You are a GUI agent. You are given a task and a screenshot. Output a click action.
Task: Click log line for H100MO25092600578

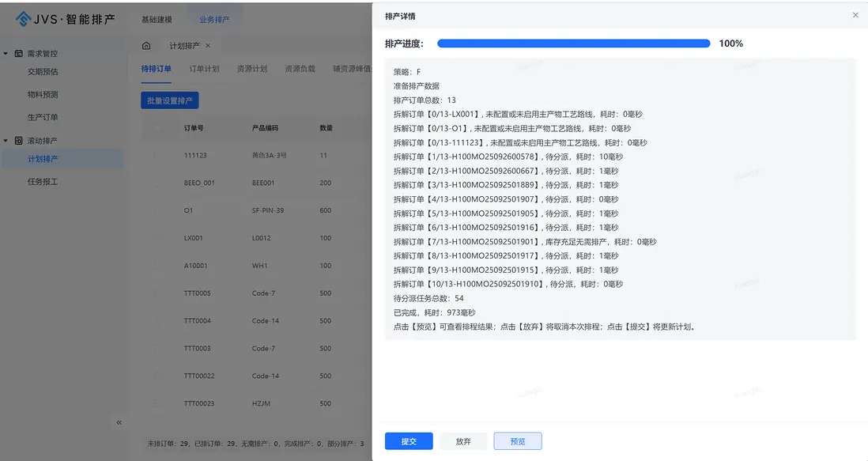508,157
